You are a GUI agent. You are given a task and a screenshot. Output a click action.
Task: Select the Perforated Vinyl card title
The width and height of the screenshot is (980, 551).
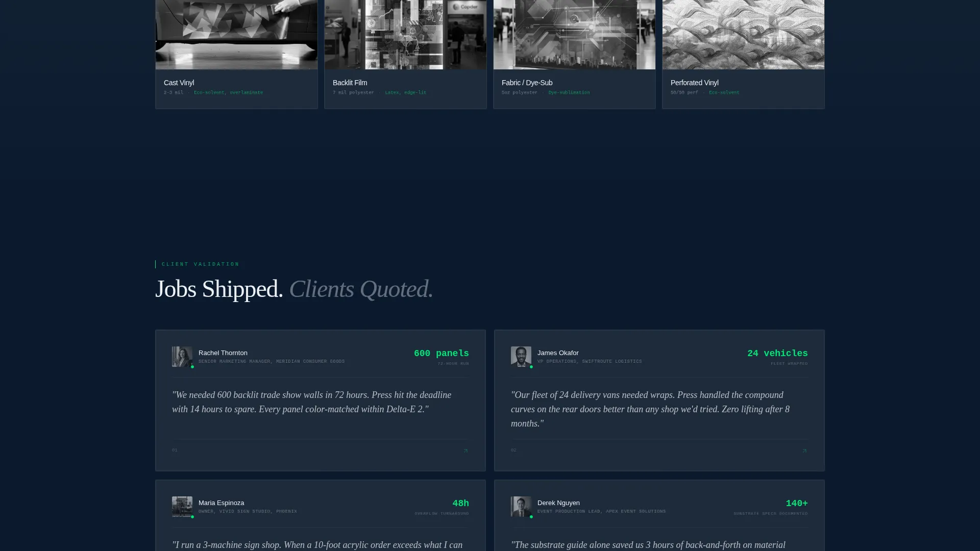[x=694, y=83]
